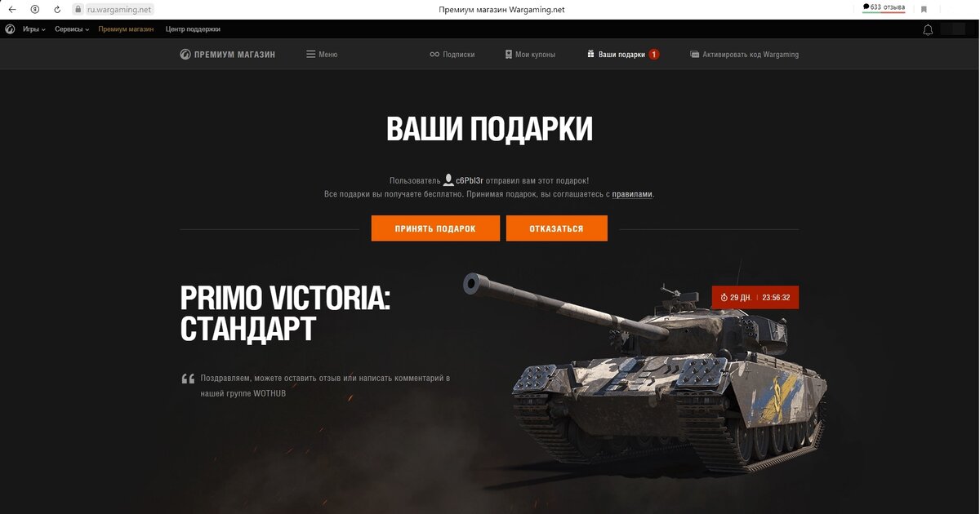Click the Wargaming logo icon in top bar

click(10, 29)
